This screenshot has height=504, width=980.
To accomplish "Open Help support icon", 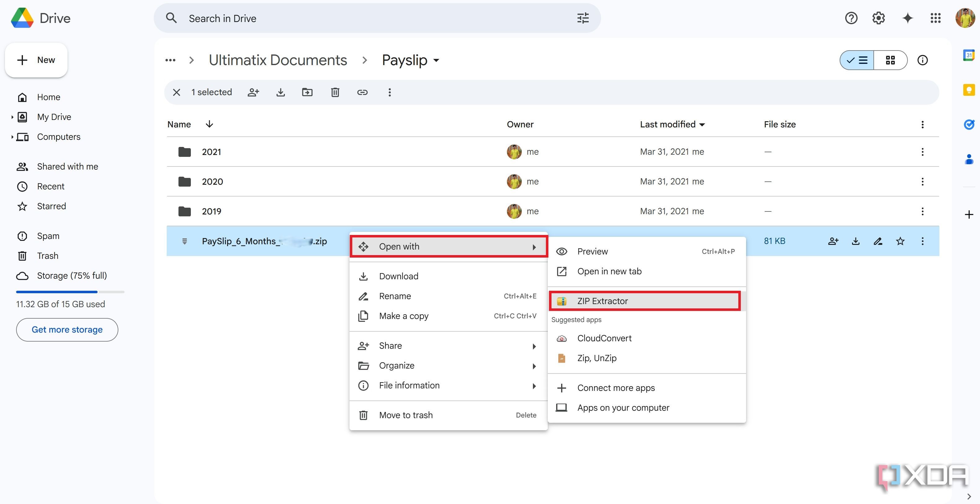I will coord(851,18).
